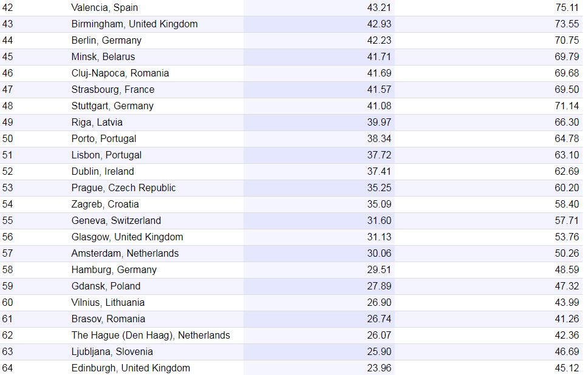Click on Riga, Latvia

97,123
